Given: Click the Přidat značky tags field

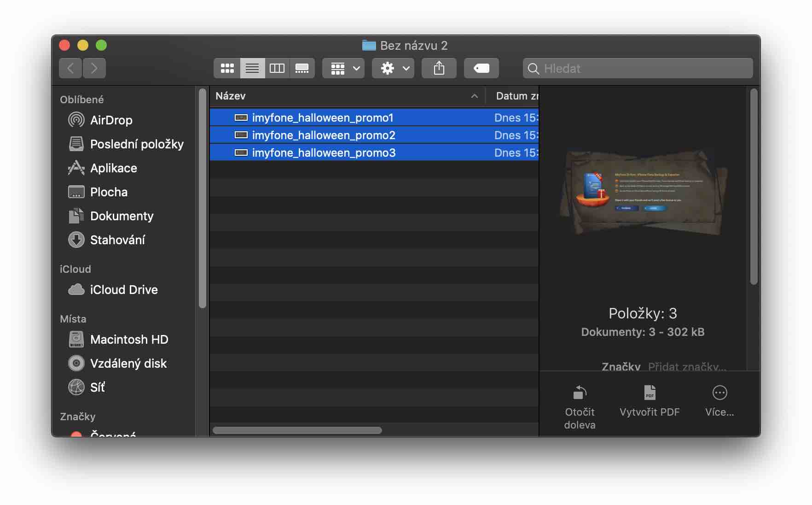Looking at the screenshot, I should pos(687,367).
